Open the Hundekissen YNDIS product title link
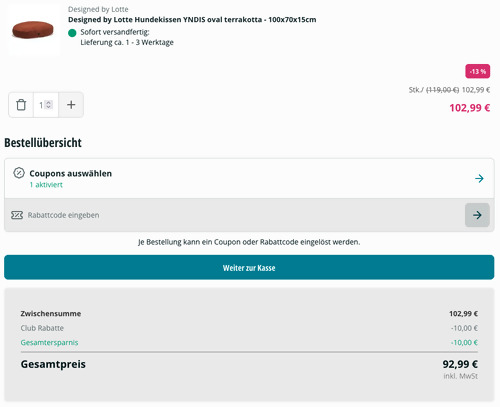500x407 pixels. click(x=192, y=20)
